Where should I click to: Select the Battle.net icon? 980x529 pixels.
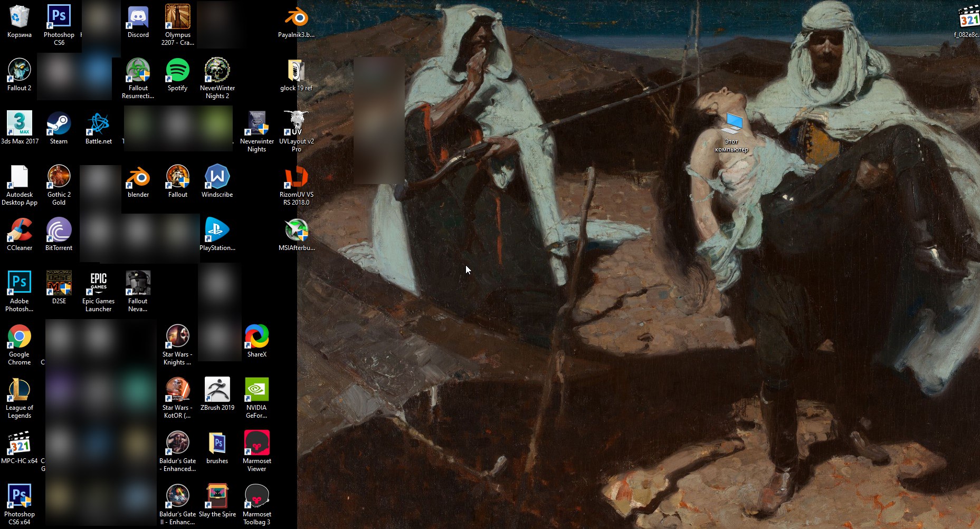click(x=99, y=124)
